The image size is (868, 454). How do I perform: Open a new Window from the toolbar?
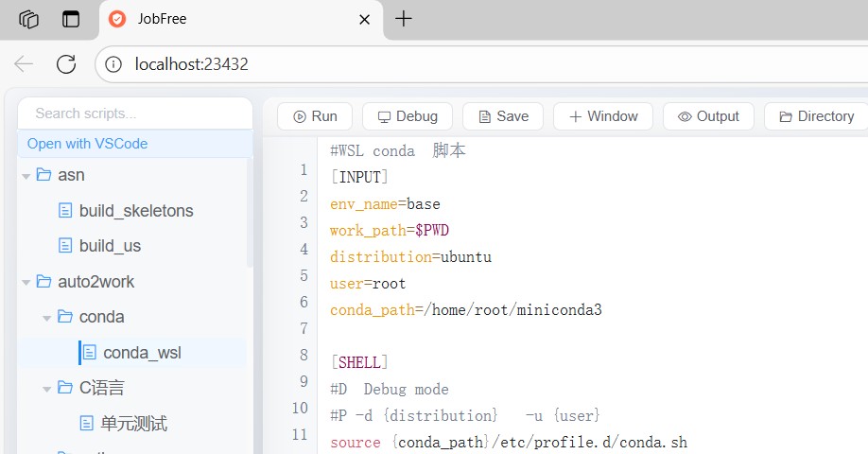click(x=602, y=116)
